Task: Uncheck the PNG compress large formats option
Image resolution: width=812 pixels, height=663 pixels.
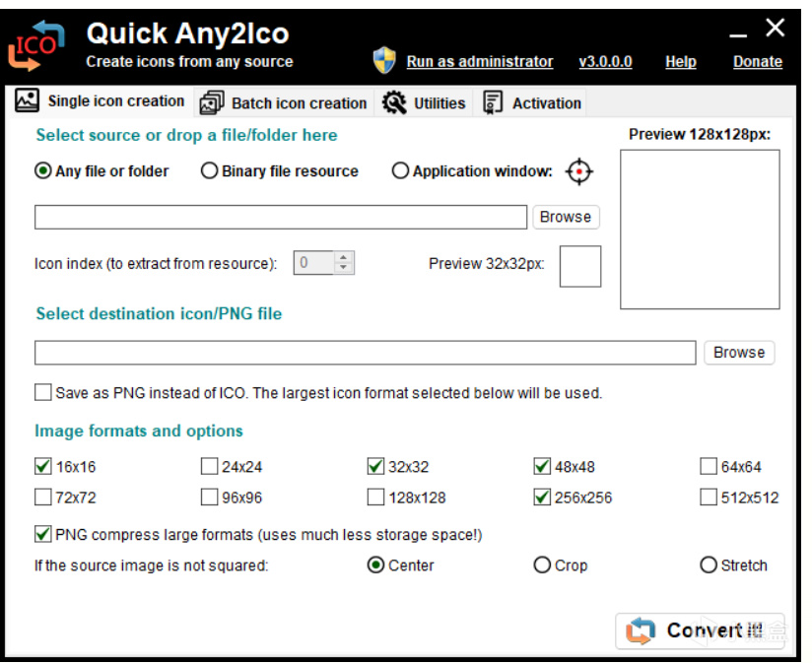Action: click(43, 535)
